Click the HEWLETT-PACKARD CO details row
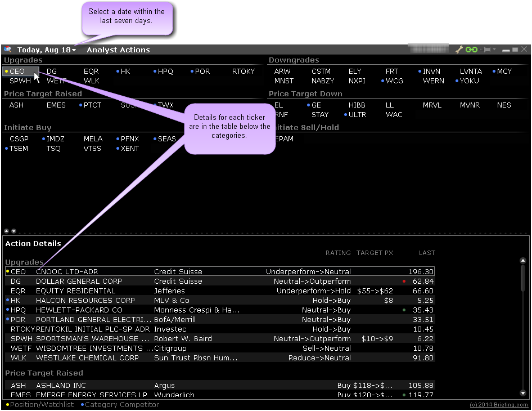532x411 pixels. coord(220,310)
